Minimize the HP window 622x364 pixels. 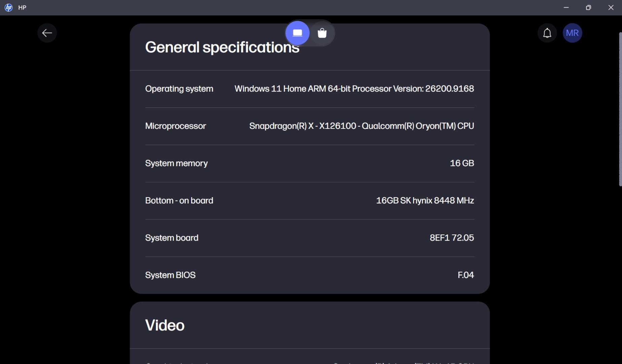click(566, 7)
